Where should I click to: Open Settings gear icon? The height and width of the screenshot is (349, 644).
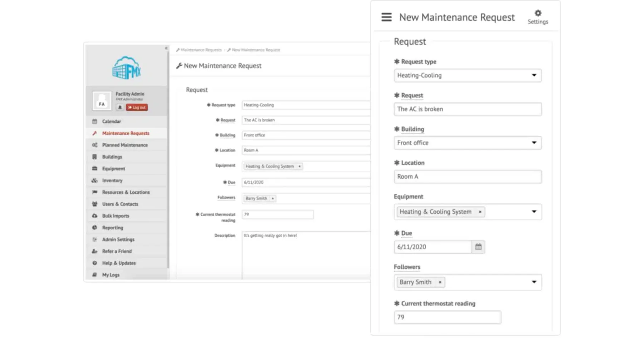[538, 17]
